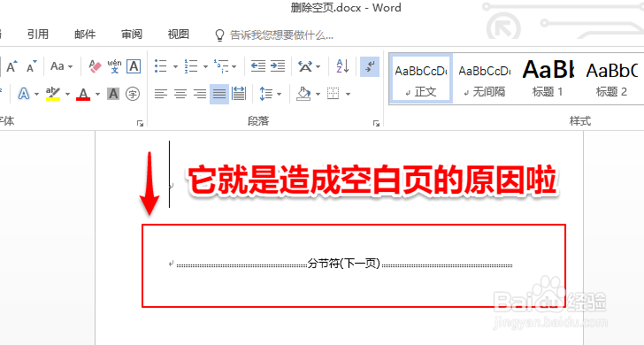The width and height of the screenshot is (644, 345).
Task: Open line and paragraph spacing
Action: click(265, 94)
